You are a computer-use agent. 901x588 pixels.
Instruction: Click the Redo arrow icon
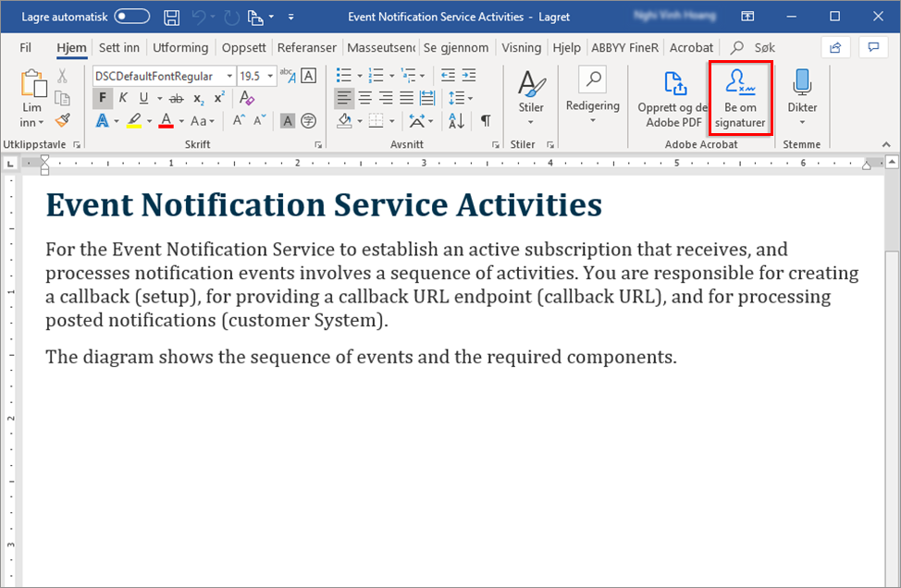point(231,18)
